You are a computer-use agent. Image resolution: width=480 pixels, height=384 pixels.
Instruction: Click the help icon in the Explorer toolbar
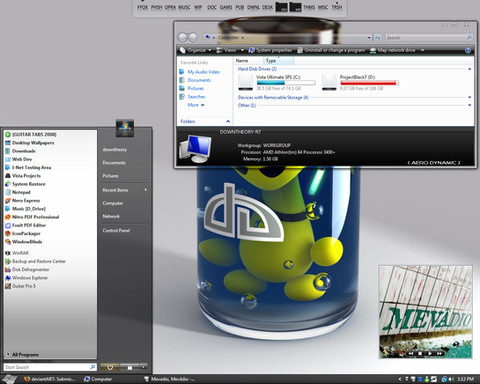(x=468, y=50)
